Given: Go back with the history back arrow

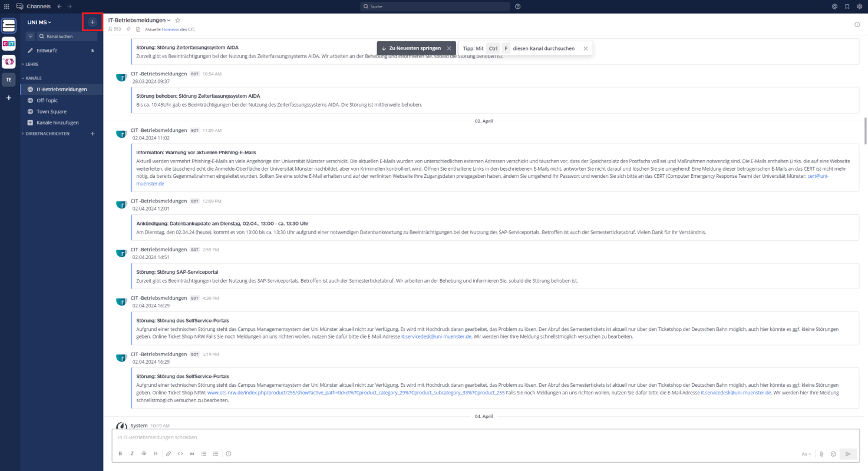Looking at the screenshot, I should tap(59, 6).
